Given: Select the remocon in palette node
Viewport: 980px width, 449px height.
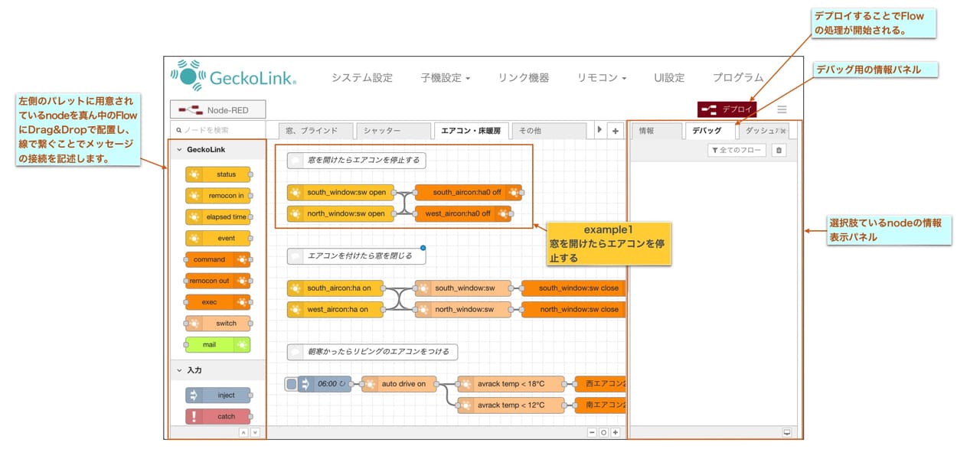Looking at the screenshot, I should [x=218, y=196].
